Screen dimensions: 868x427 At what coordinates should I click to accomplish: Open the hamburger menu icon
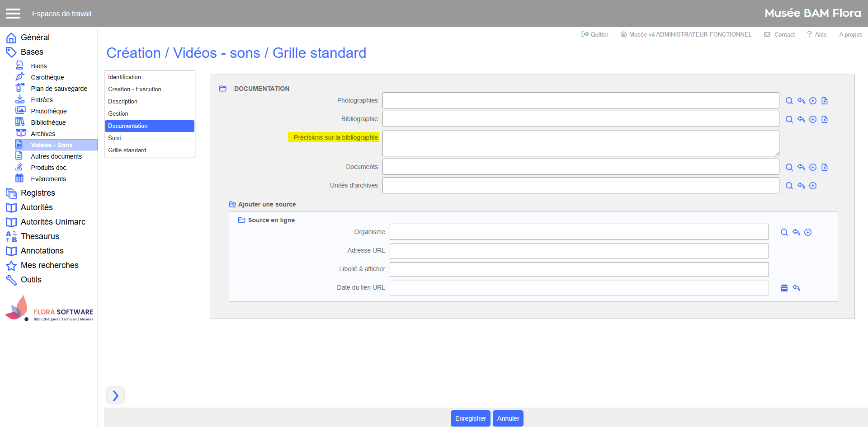(13, 14)
